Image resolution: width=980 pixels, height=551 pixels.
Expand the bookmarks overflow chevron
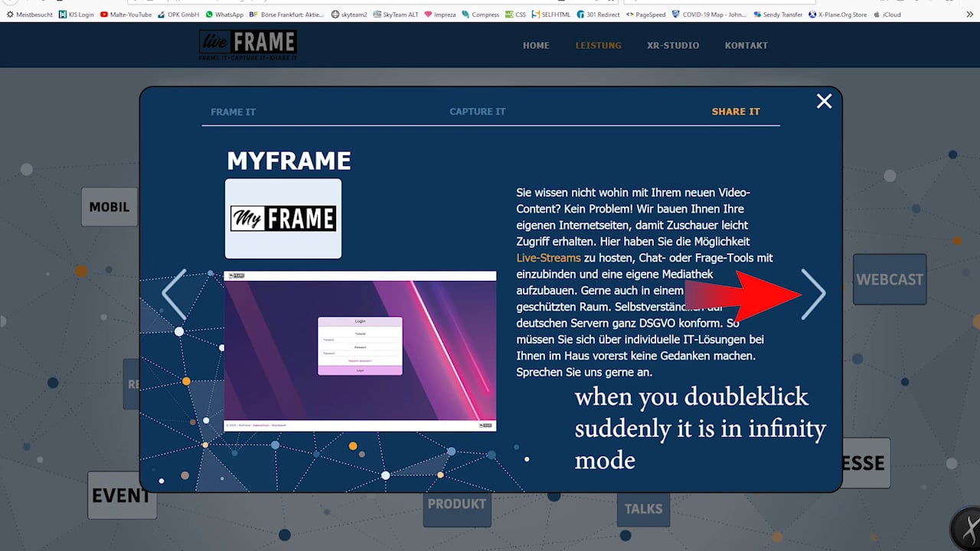click(x=971, y=15)
